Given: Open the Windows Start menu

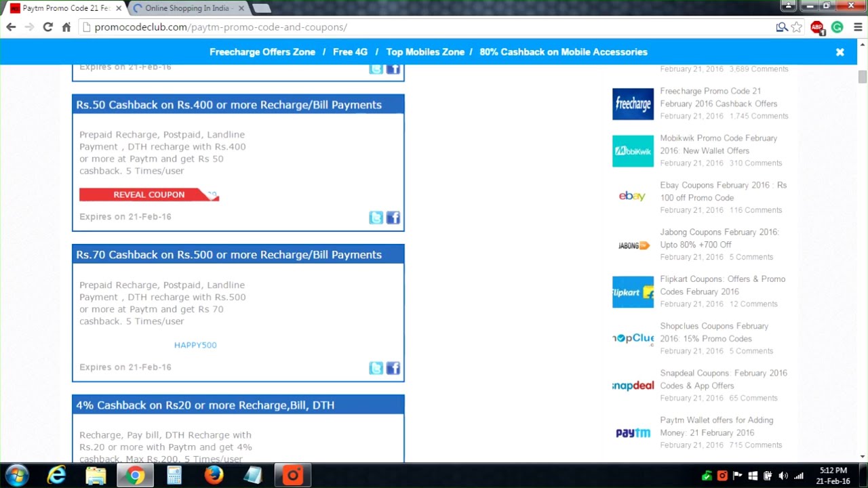Looking at the screenshot, I should (x=17, y=476).
